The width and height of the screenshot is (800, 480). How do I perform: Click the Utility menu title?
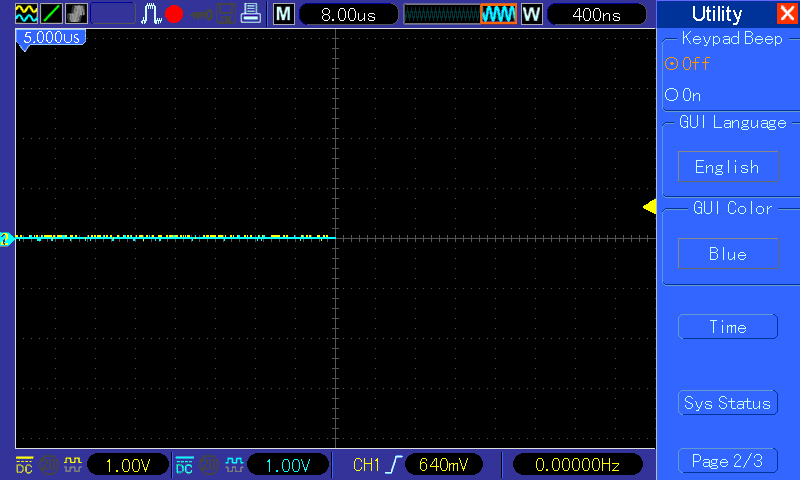click(717, 14)
